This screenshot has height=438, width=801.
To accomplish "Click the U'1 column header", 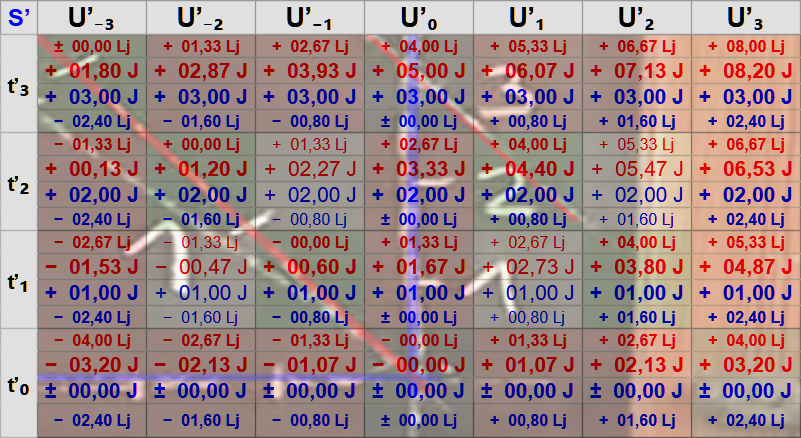I will coord(528,17).
